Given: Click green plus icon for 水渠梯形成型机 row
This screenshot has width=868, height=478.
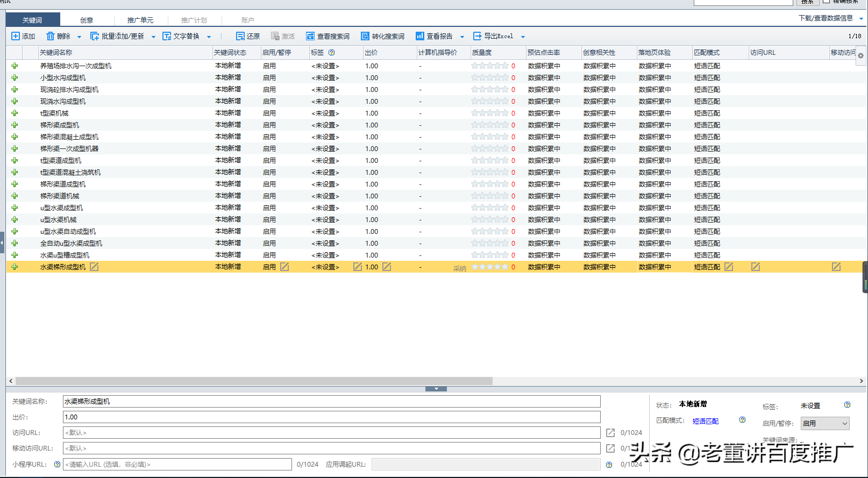Looking at the screenshot, I should pos(15,267).
